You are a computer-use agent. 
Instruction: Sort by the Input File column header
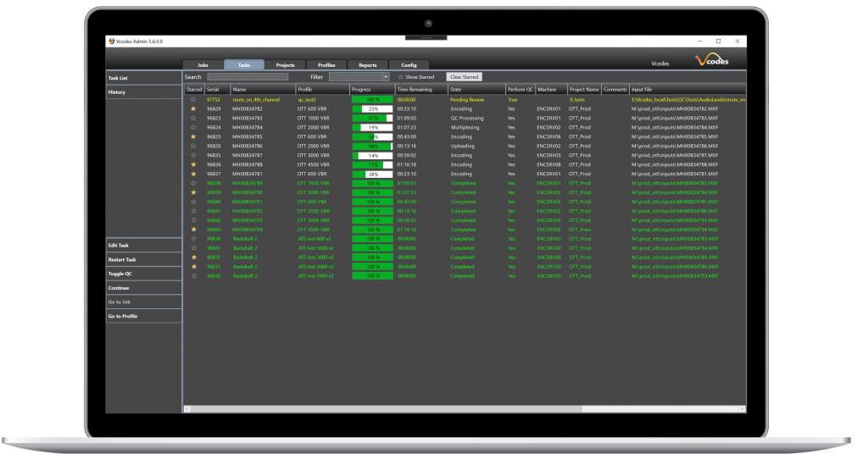688,89
